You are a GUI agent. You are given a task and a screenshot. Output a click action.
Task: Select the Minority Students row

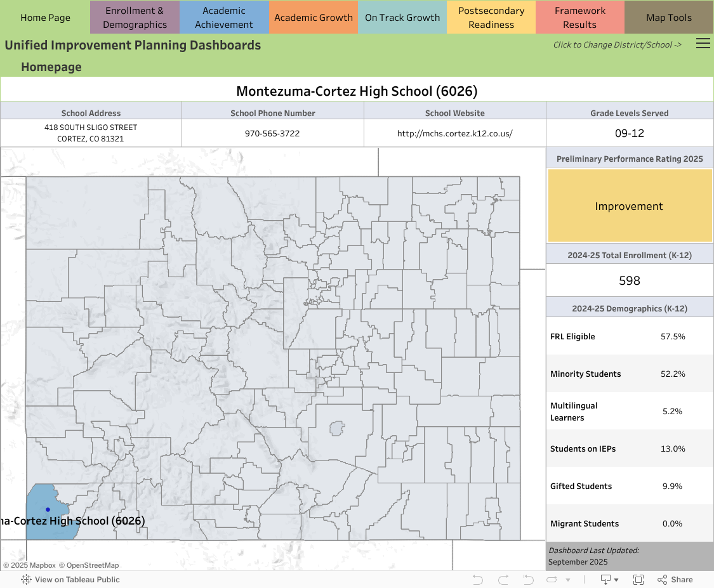630,374
